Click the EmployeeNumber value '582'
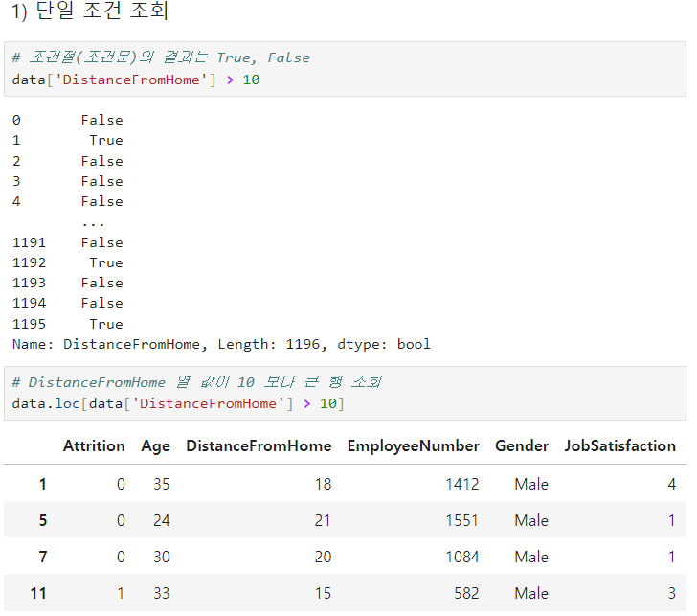This screenshot has height=616, width=697. coord(467,593)
